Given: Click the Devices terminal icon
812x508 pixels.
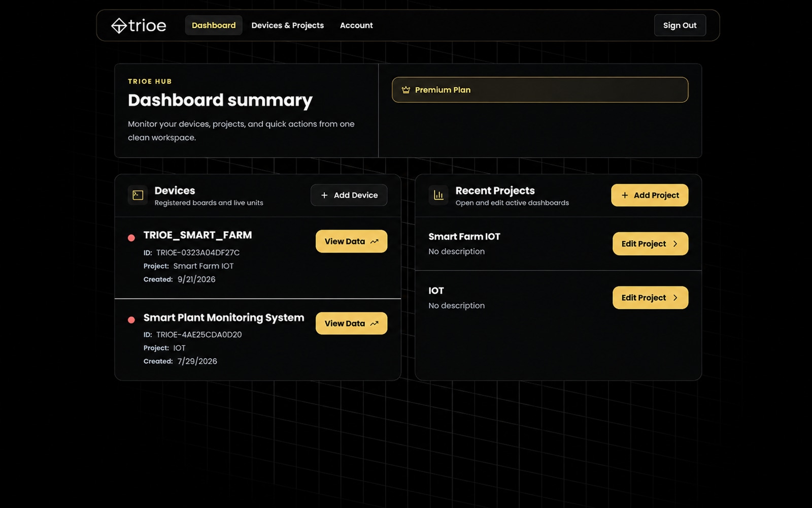Looking at the screenshot, I should tap(138, 195).
